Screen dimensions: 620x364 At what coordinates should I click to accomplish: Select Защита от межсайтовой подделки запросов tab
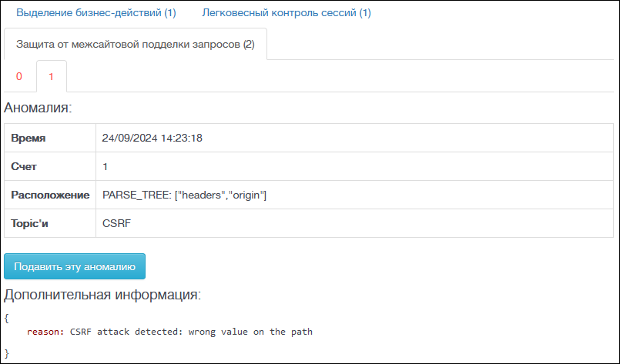click(x=136, y=45)
